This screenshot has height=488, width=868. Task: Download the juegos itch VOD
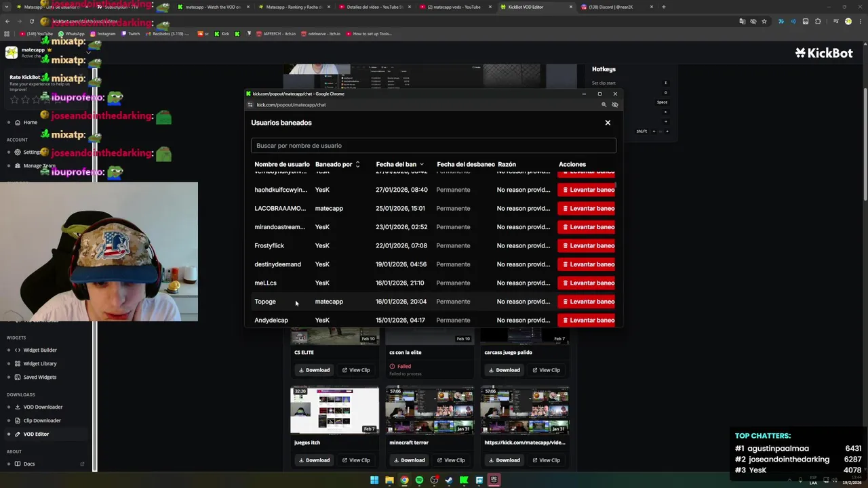click(314, 460)
